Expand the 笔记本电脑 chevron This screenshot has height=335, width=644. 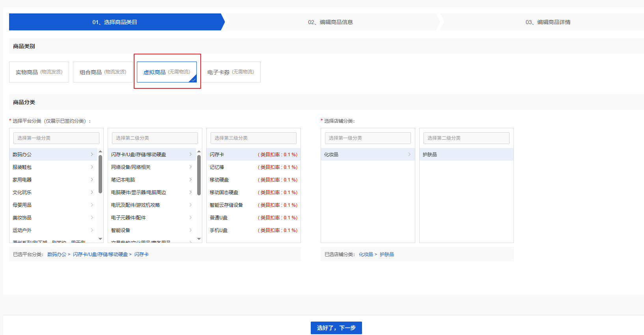click(190, 180)
